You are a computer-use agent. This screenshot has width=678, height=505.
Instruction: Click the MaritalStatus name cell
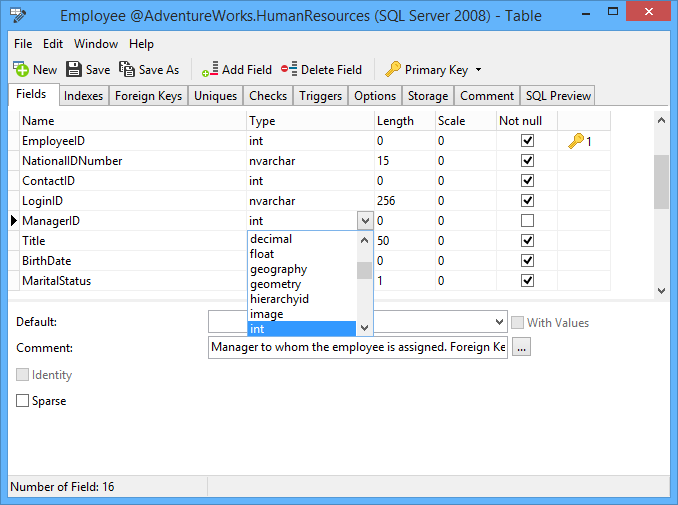pyautogui.click(x=133, y=281)
